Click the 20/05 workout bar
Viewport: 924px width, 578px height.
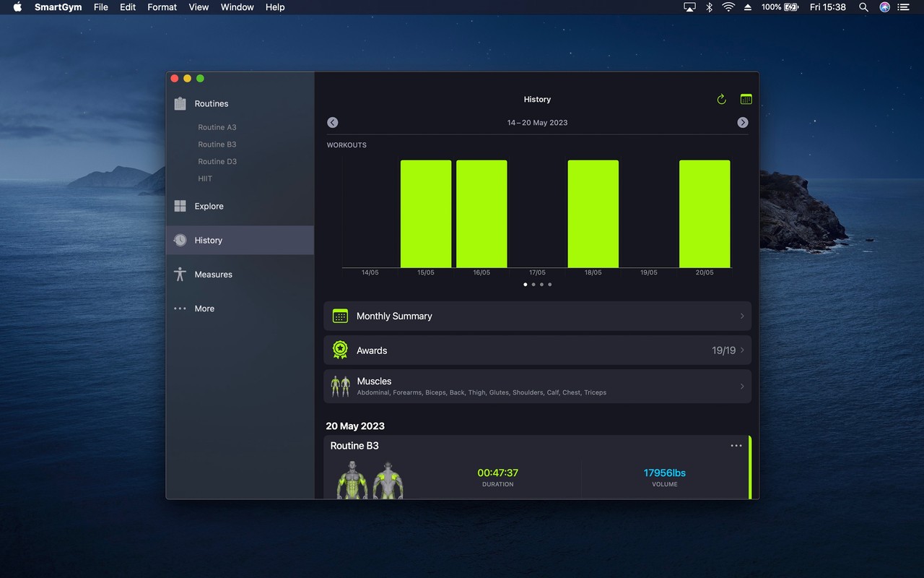pos(705,214)
